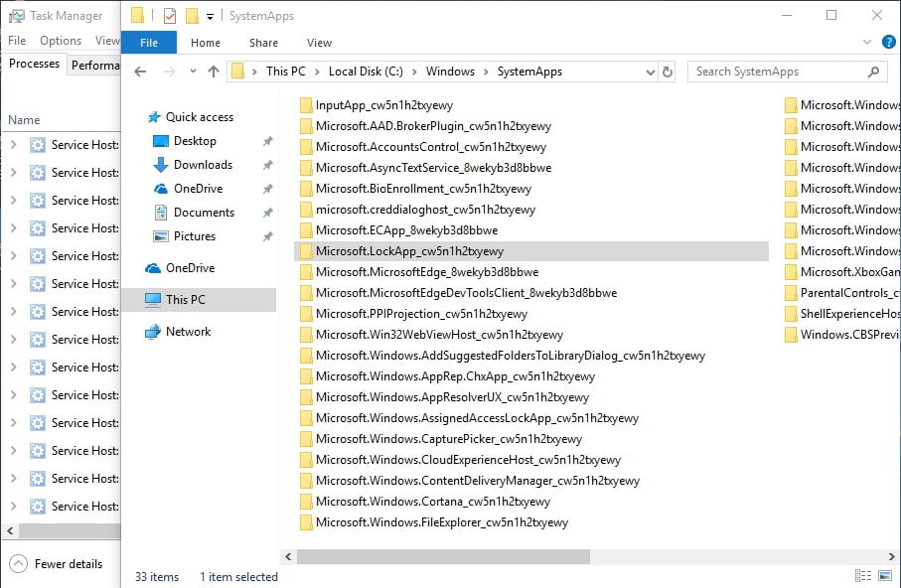Image resolution: width=901 pixels, height=588 pixels.
Task: Click the Up directory arrow button
Action: [214, 72]
